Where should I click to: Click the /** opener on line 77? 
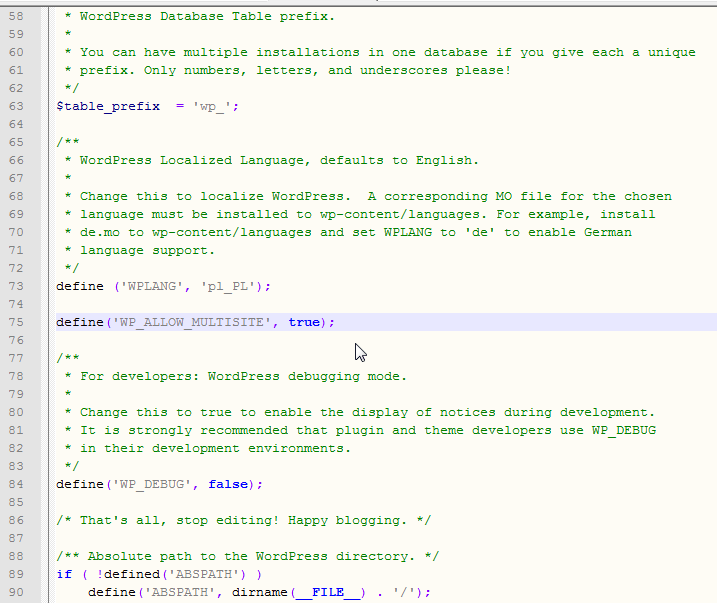coord(68,358)
